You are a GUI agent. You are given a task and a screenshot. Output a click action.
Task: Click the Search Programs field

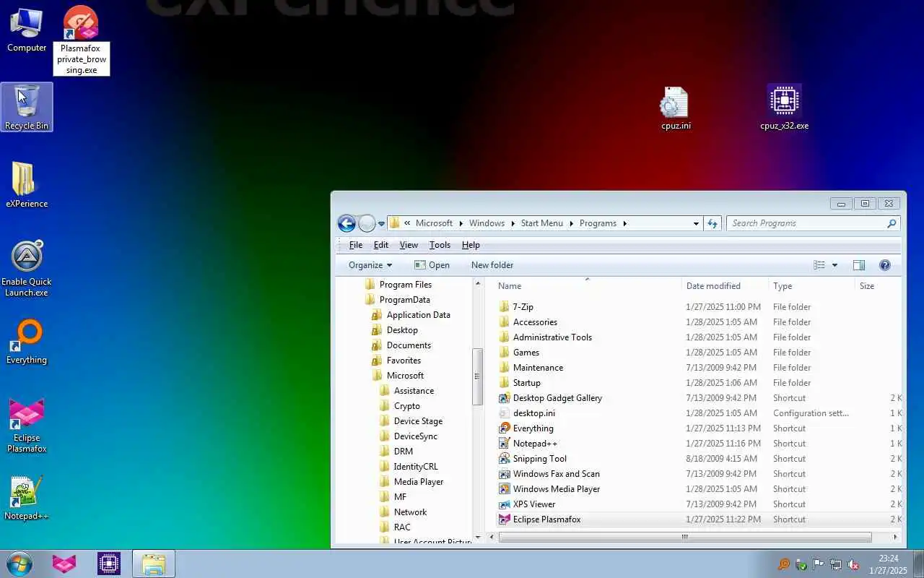[806, 223]
